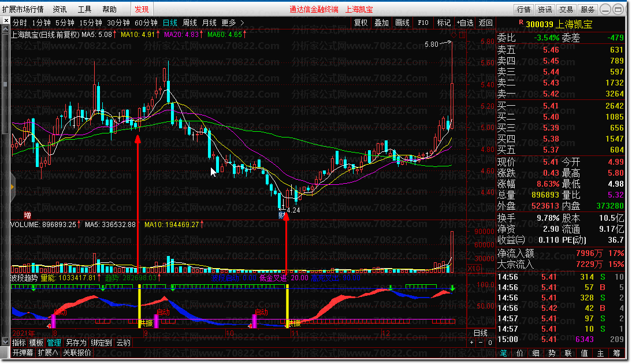632x364 pixels.
Task: Open the 交易 trading button
Action: (566, 9)
